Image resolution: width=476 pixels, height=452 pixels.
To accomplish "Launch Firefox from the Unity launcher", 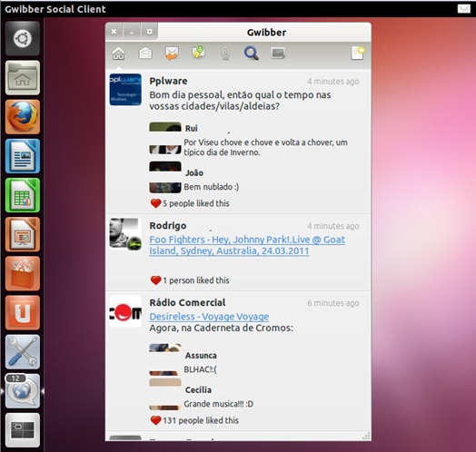I will (23, 117).
